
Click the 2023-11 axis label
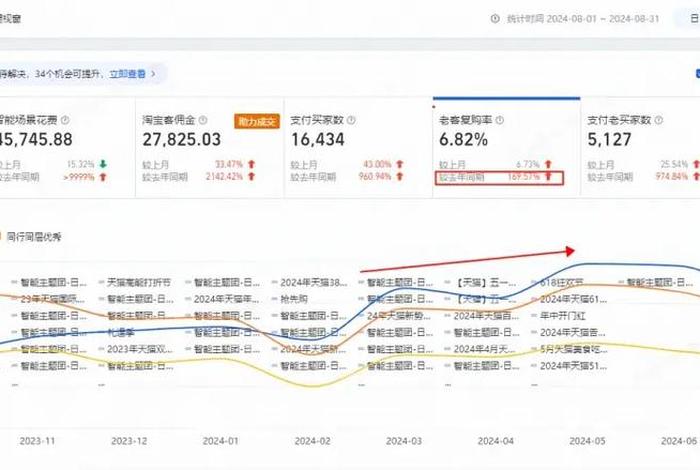(37, 441)
